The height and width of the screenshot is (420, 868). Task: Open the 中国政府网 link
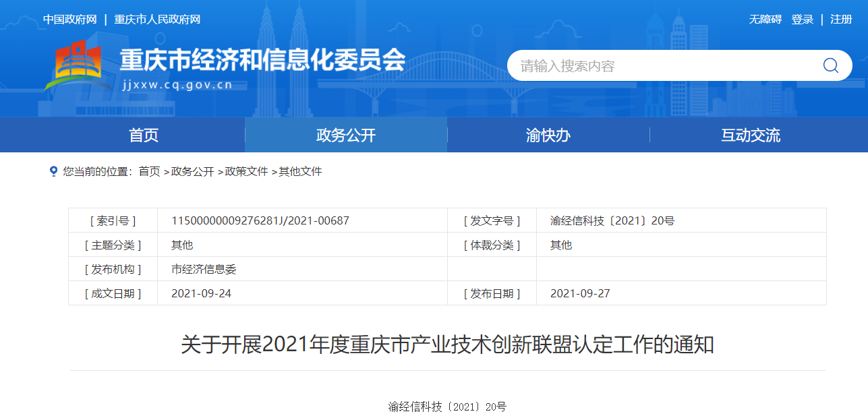70,20
